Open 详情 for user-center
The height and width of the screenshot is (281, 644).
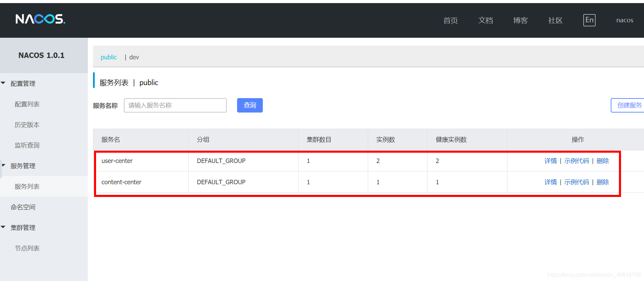[551, 161]
